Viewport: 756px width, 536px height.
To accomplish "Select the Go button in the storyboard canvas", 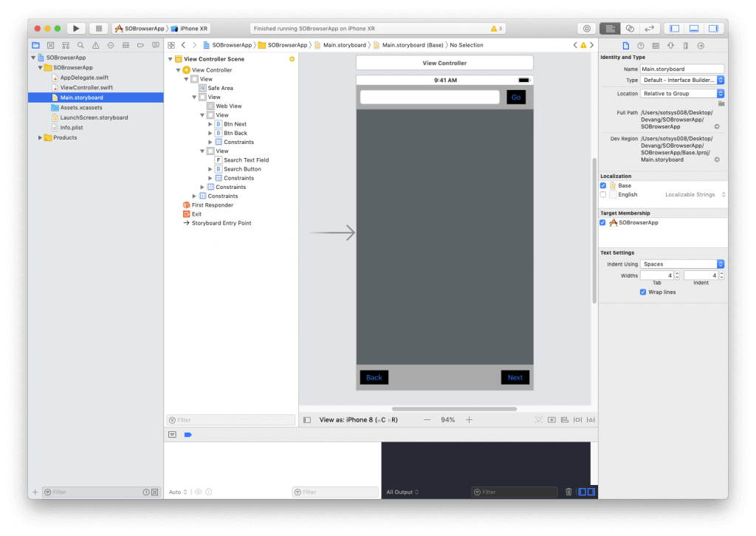I will (x=515, y=97).
